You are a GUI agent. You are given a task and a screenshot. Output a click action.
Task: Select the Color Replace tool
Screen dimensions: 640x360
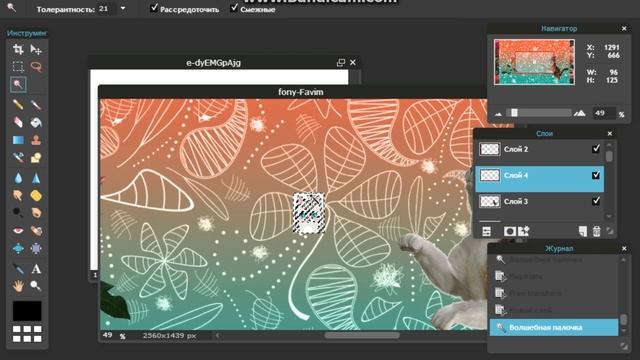[x=18, y=158]
